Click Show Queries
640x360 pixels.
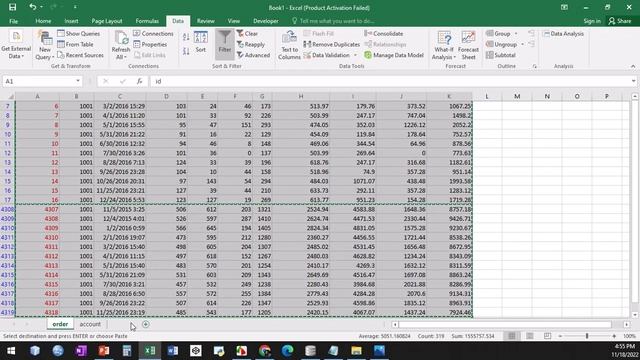[78, 33]
